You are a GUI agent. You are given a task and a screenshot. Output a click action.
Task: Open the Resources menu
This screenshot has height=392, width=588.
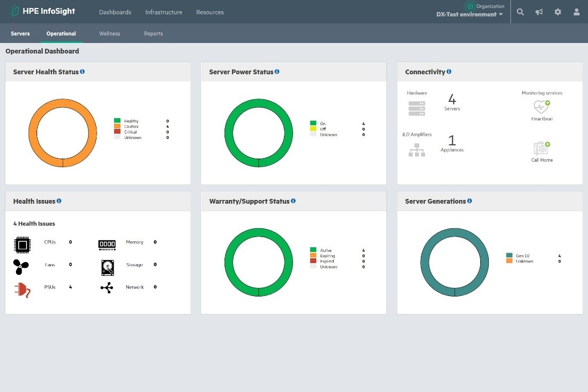210,12
